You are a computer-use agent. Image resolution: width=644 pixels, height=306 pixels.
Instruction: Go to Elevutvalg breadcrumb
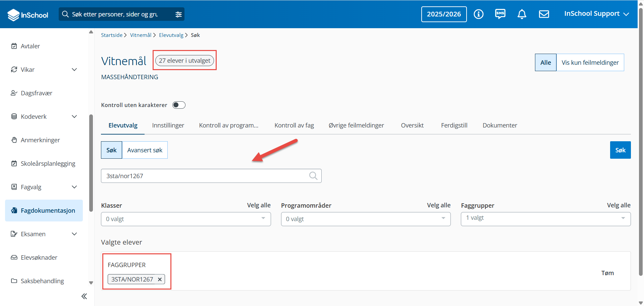(171, 35)
